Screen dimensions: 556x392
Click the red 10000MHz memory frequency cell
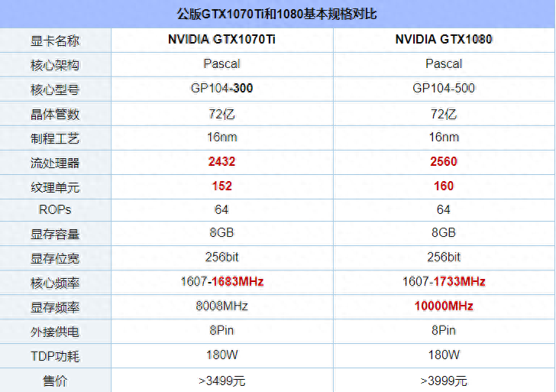(x=444, y=306)
